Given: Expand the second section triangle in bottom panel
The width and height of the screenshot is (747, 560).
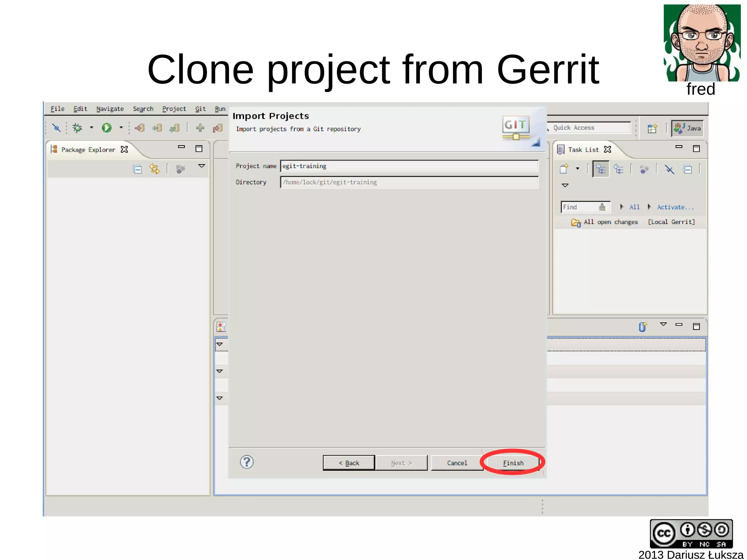Looking at the screenshot, I should point(220,371).
